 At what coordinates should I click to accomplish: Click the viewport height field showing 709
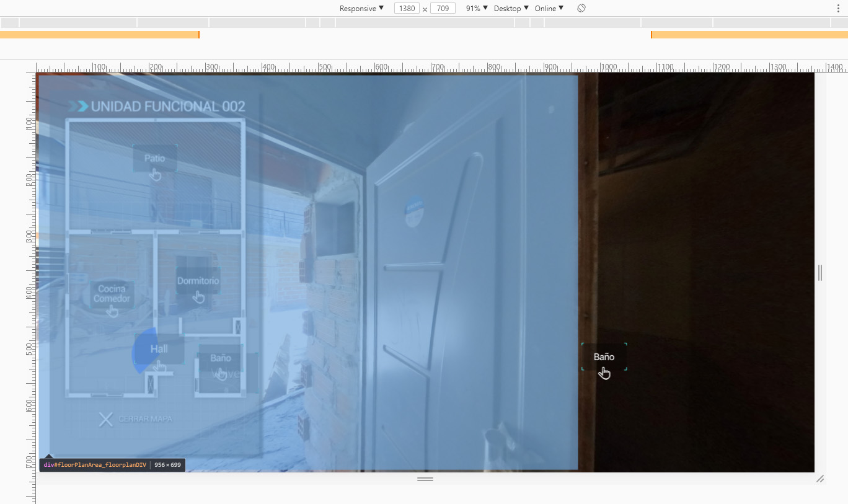[443, 8]
